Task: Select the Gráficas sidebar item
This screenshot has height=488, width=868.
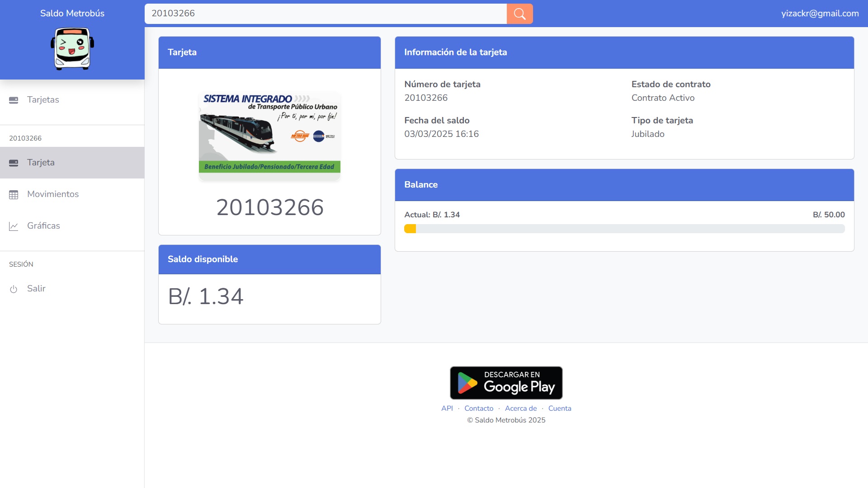Action: 72,226
